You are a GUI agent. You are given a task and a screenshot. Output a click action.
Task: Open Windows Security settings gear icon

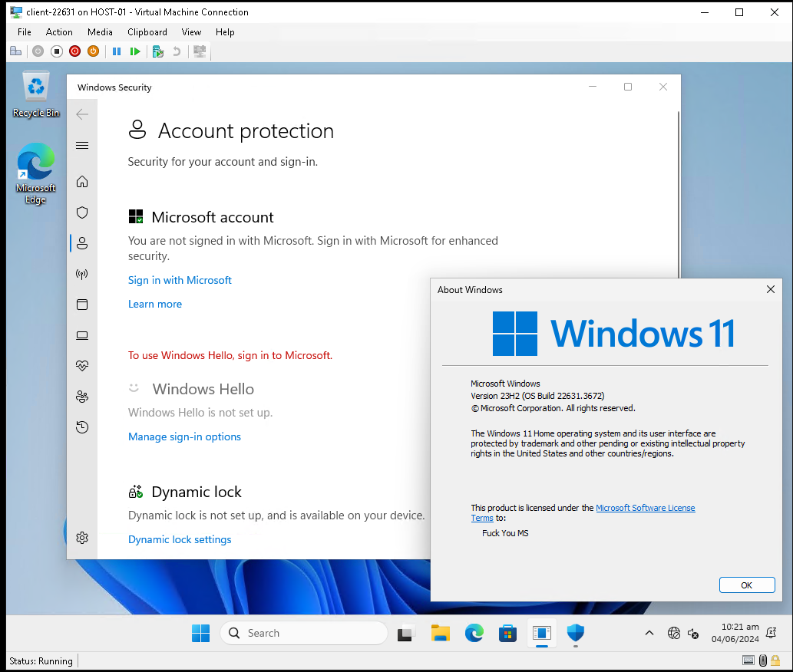click(x=82, y=537)
